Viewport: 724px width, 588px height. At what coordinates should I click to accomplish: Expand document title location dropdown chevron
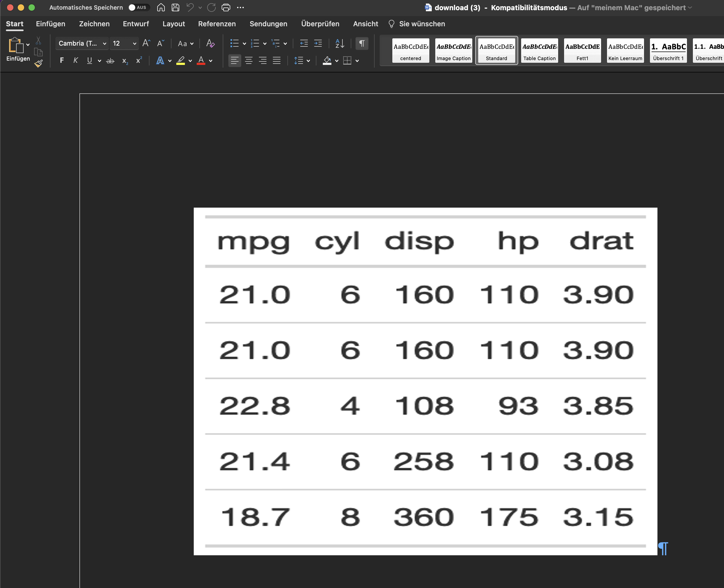690,8
